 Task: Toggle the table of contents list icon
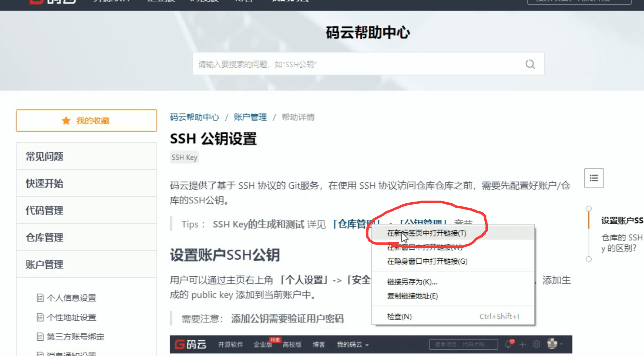pyautogui.click(x=594, y=178)
